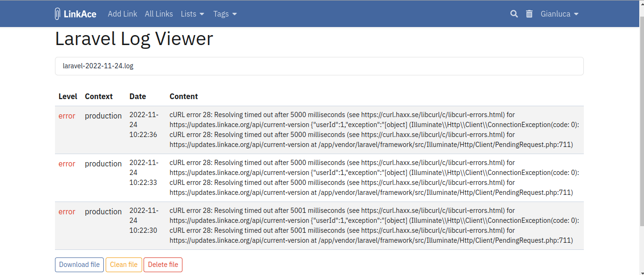Click production context in the 10:22:36 row

tap(103, 116)
